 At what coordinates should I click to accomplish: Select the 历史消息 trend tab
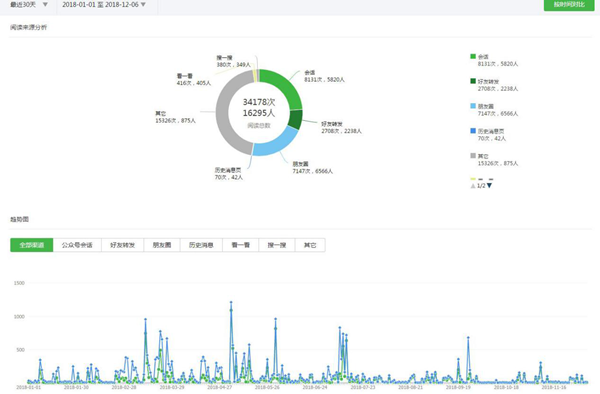[x=201, y=245]
